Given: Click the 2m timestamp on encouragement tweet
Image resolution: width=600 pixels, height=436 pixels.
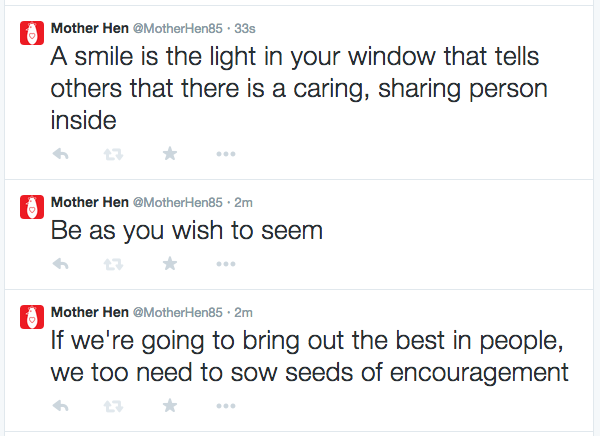Looking at the screenshot, I should [x=244, y=312].
